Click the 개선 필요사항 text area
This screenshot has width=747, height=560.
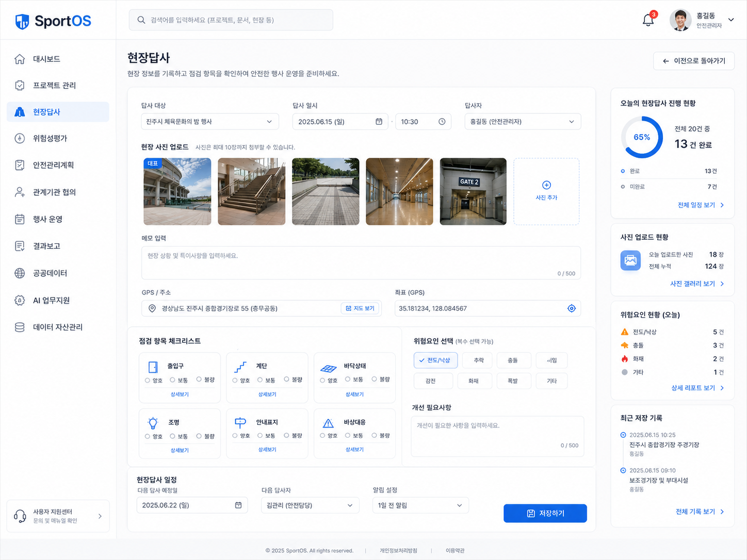[497, 436]
